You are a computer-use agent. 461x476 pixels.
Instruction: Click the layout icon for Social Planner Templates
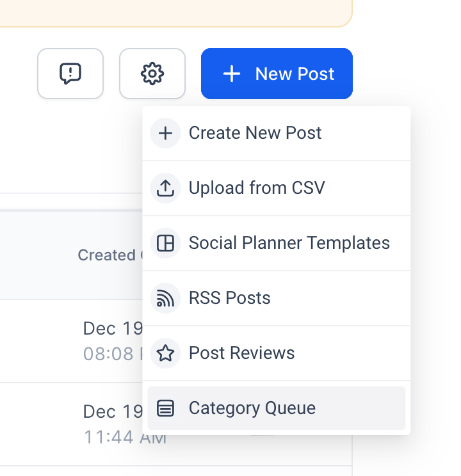(x=166, y=243)
